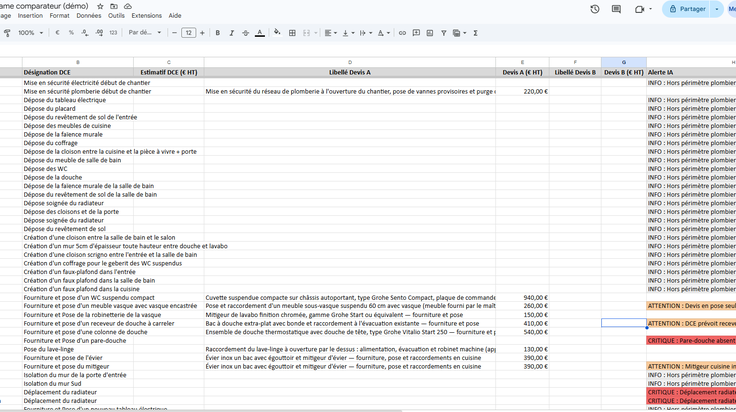Apply euro currency format
736x412 pixels.
pos(57,33)
